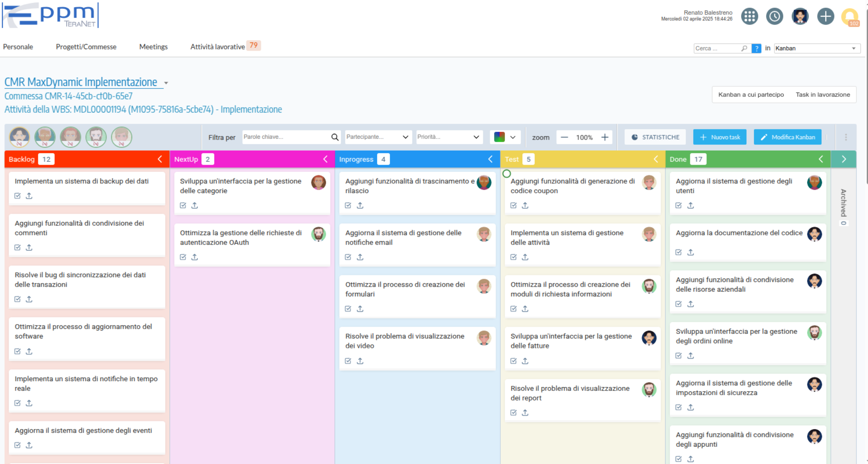
Task: Expand the CMR MaxDynamic Implementazione project dropdown arrow
Action: coord(166,83)
